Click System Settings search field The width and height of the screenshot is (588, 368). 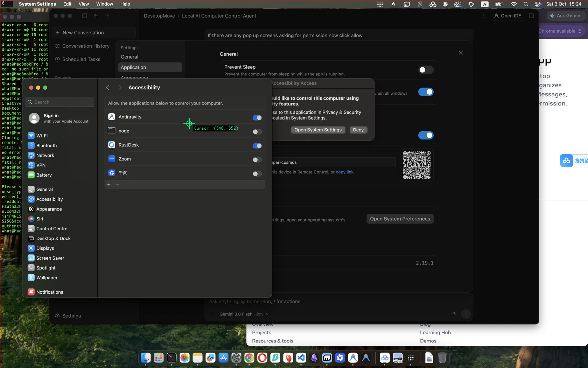coord(60,102)
